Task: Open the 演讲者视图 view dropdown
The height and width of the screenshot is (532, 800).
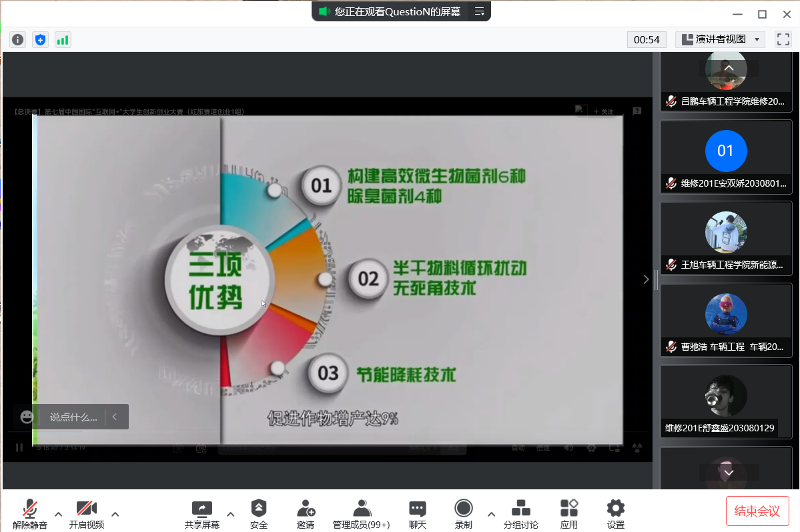Action: tap(720, 40)
